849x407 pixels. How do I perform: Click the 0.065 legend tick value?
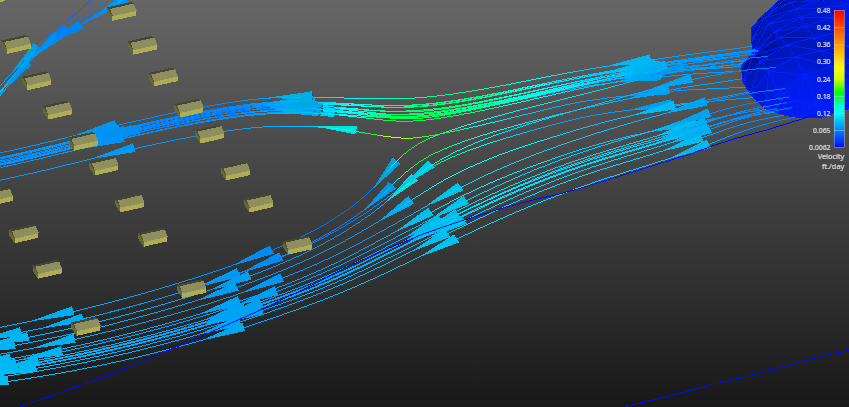coord(821,130)
